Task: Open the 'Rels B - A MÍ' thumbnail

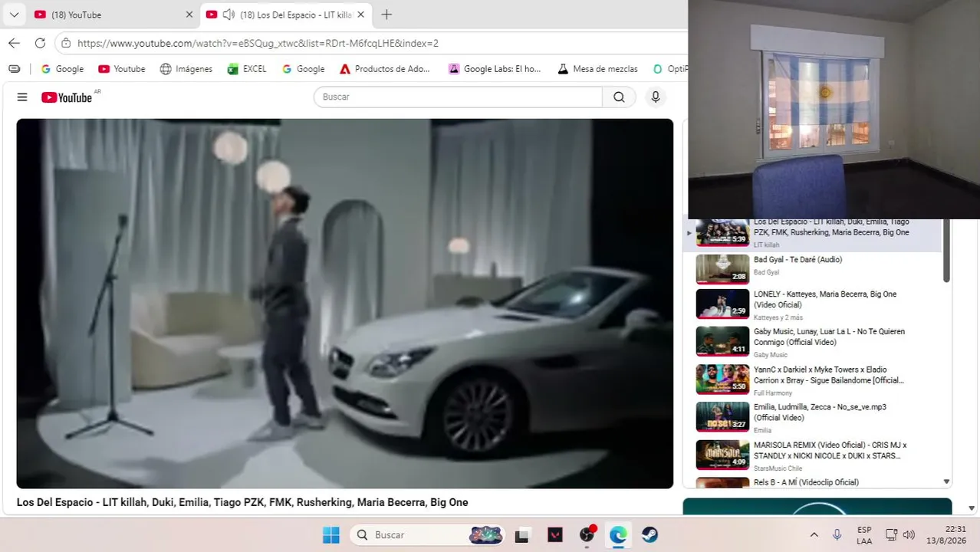Action: tap(722, 482)
